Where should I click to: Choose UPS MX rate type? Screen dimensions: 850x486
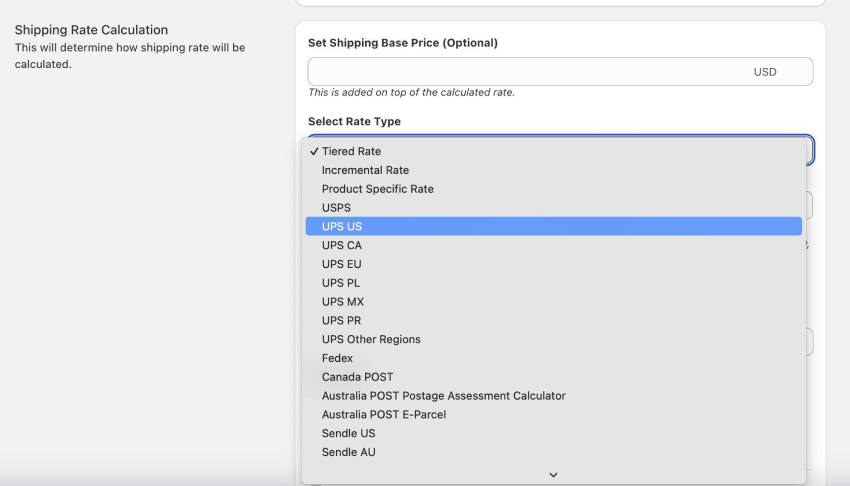[x=553, y=302]
